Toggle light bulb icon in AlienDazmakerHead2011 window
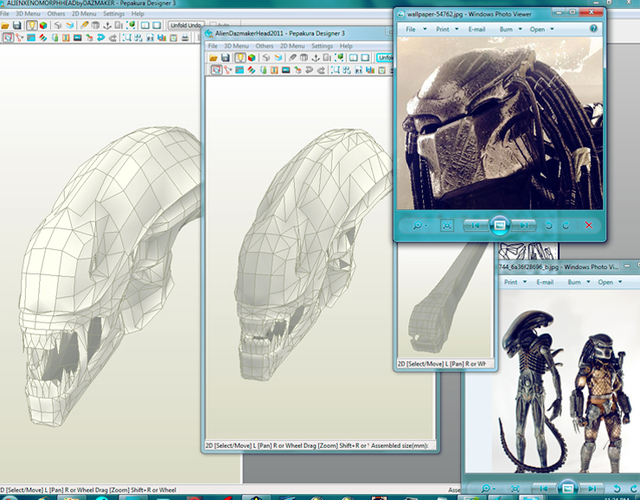This screenshot has height=500, width=640. point(240,58)
